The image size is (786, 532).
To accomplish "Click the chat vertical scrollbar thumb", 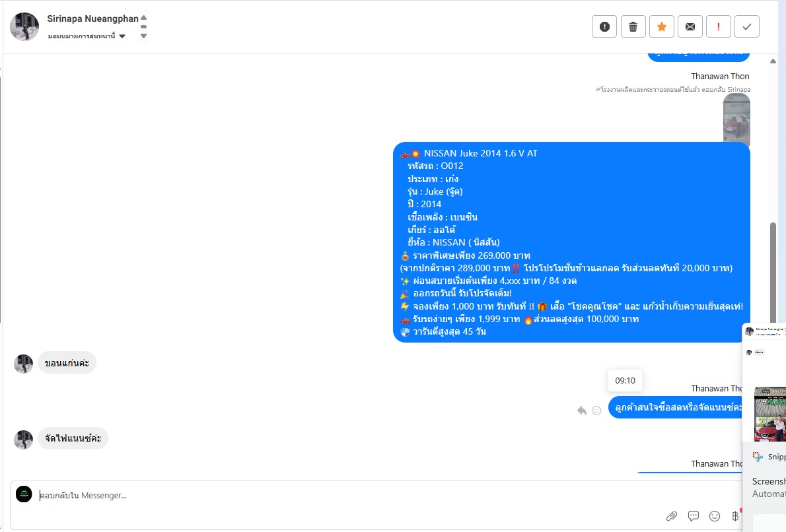I will [x=773, y=273].
